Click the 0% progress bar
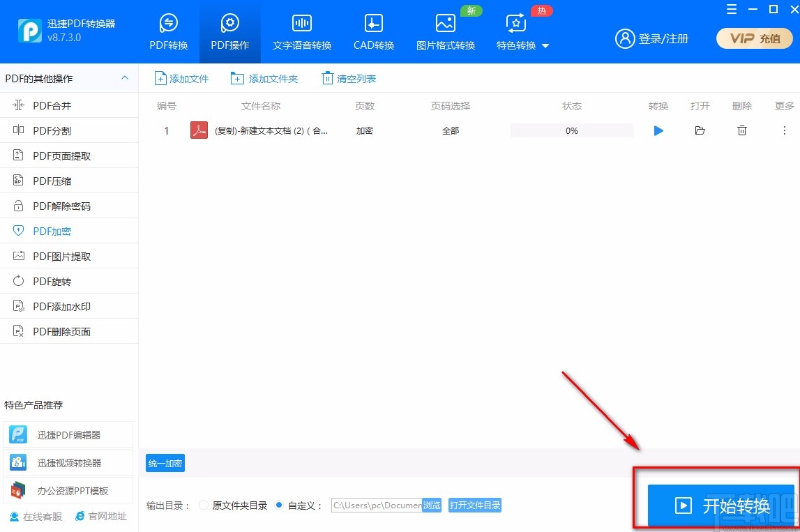The image size is (800, 532). (572, 130)
